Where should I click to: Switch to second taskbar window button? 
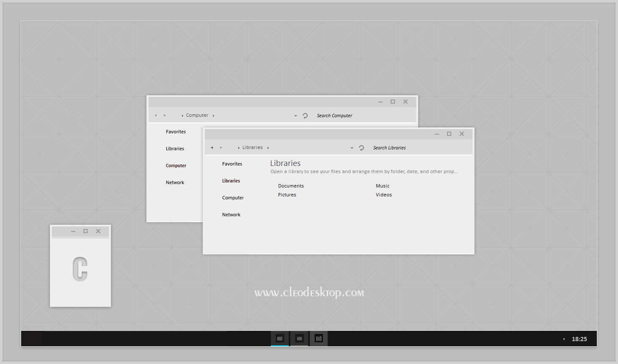[299, 339]
